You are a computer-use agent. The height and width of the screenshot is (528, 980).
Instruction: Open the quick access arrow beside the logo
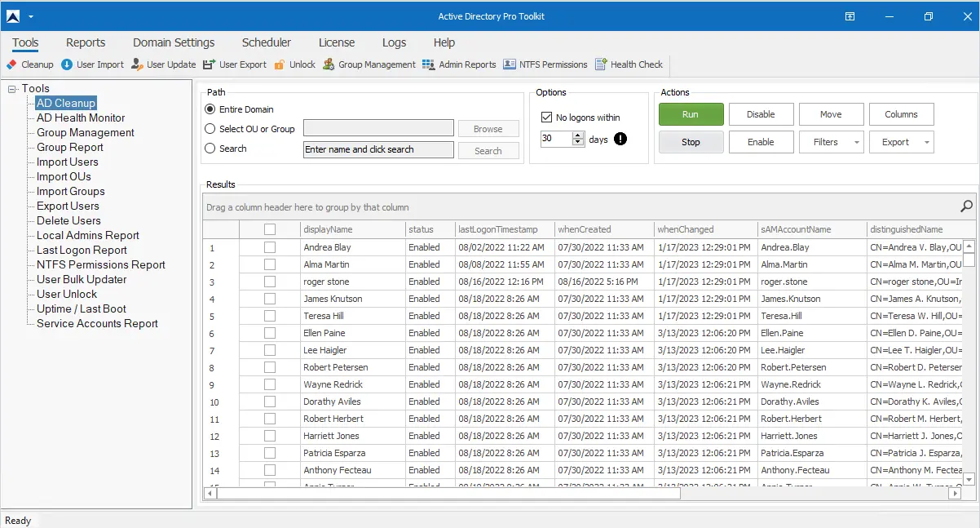point(31,16)
